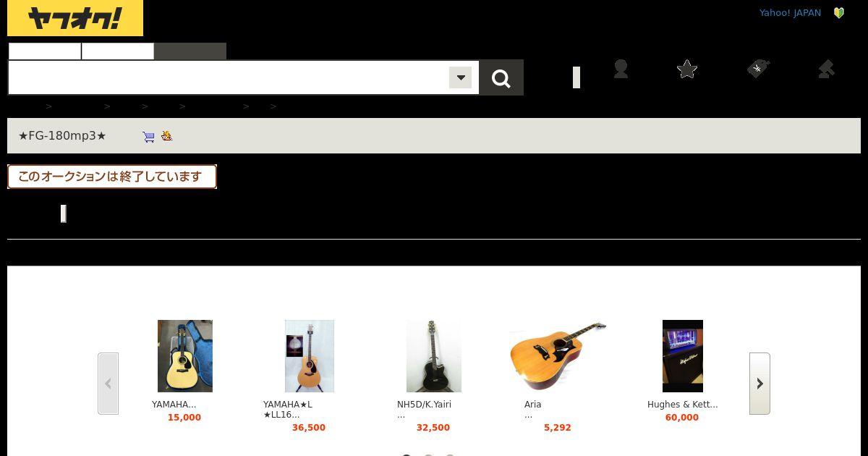Open the Aria acoustic guitar thumbnail
This screenshot has height=456, width=868.
(x=557, y=356)
